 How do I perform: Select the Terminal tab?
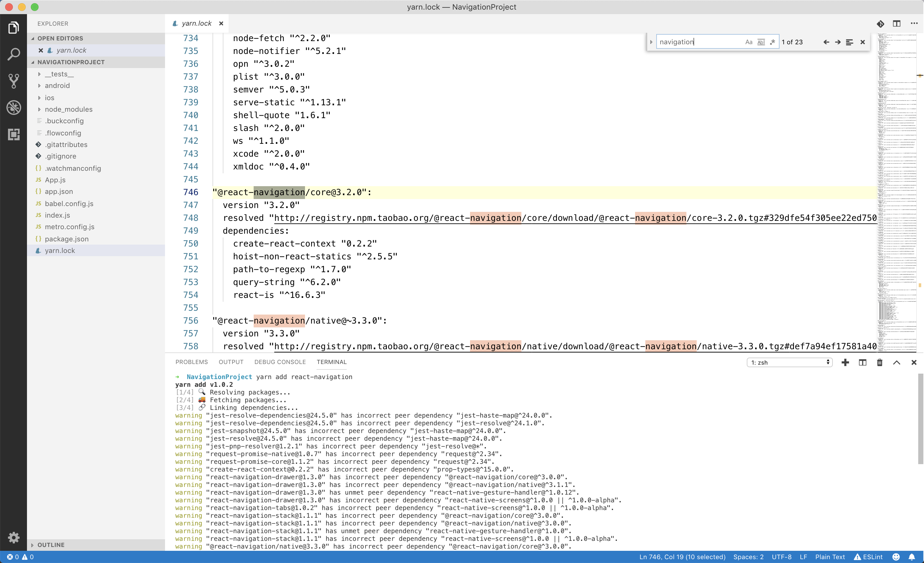[332, 362]
